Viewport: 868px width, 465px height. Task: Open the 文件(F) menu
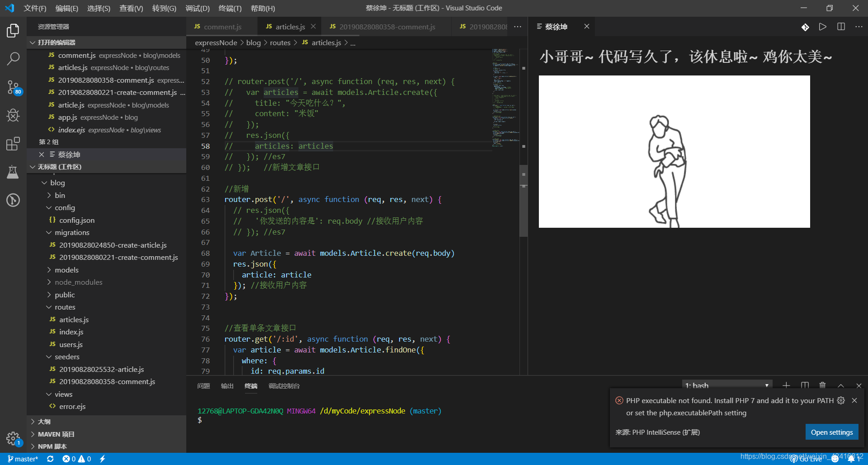pyautogui.click(x=35, y=8)
